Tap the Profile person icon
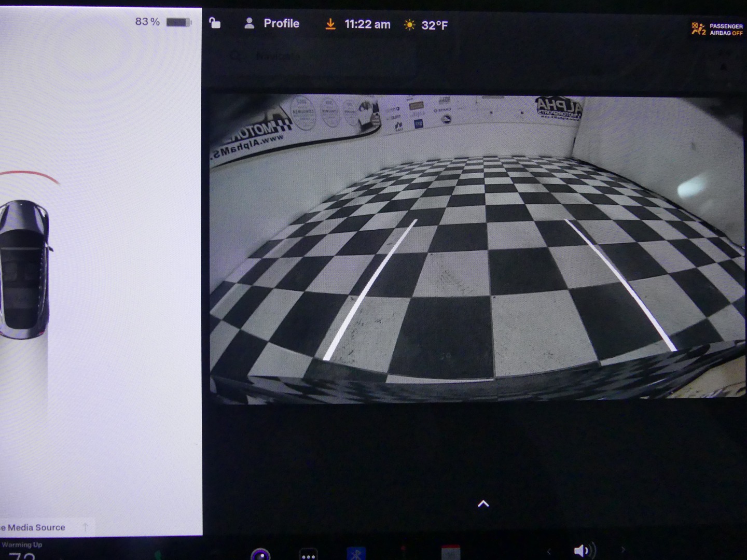 pyautogui.click(x=250, y=23)
